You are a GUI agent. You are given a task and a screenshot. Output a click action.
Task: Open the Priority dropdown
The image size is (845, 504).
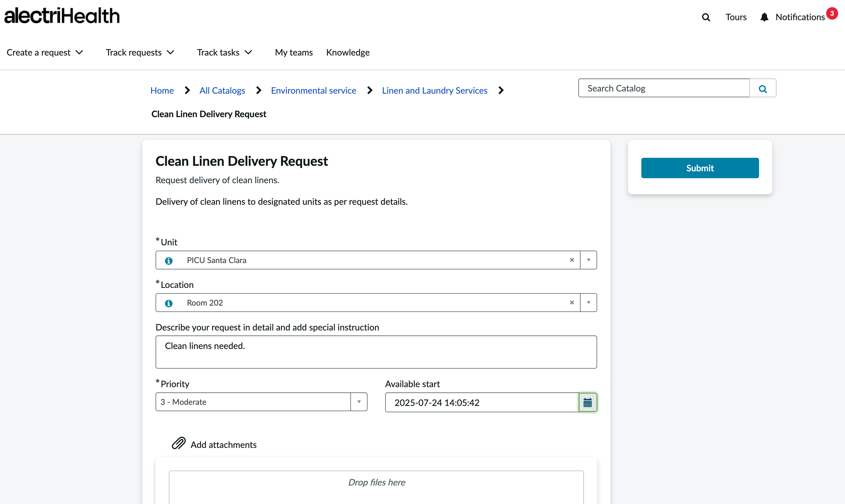tap(261, 402)
